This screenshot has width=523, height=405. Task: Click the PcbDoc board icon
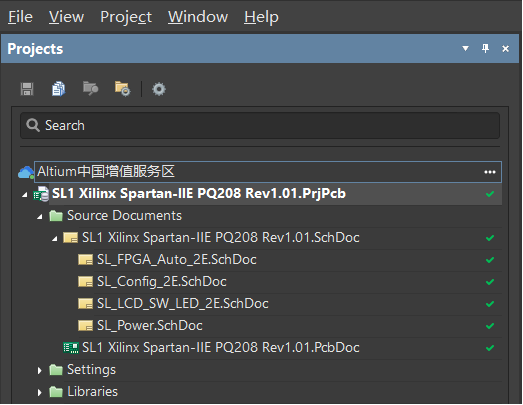[x=71, y=348]
